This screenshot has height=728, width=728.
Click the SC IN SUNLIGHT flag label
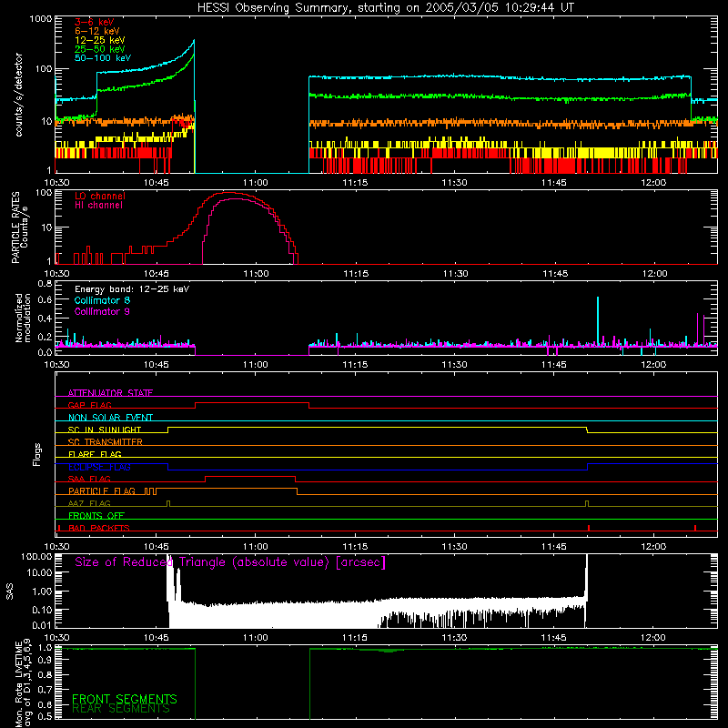[x=105, y=430]
